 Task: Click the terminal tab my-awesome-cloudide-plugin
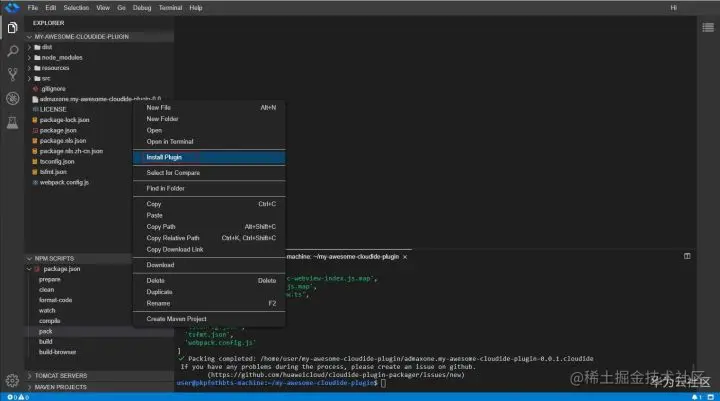(x=343, y=257)
